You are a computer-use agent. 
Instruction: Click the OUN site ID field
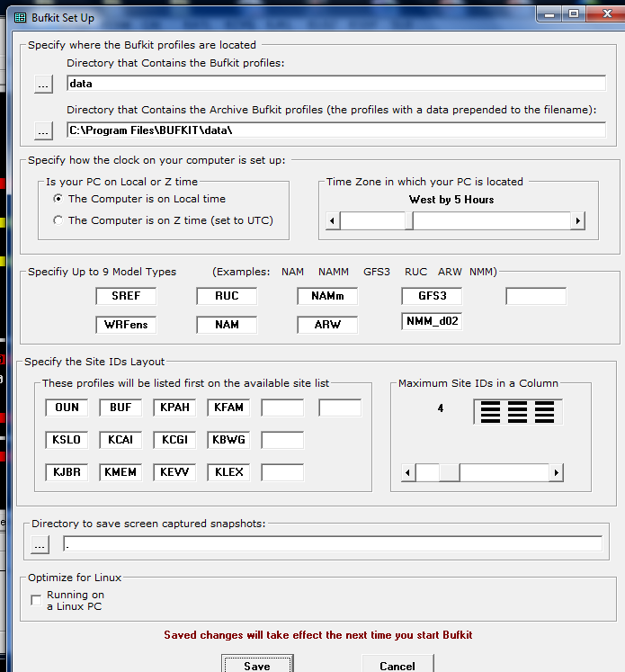[x=67, y=408]
